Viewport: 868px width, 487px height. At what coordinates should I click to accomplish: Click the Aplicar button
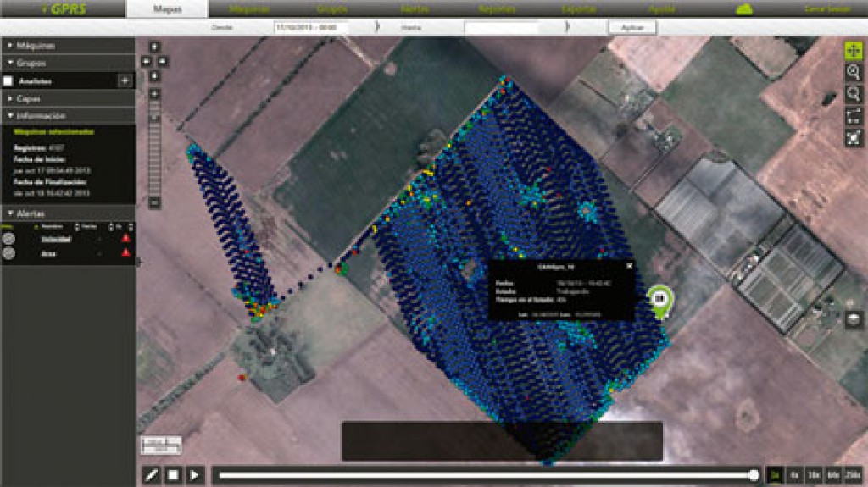click(x=632, y=27)
